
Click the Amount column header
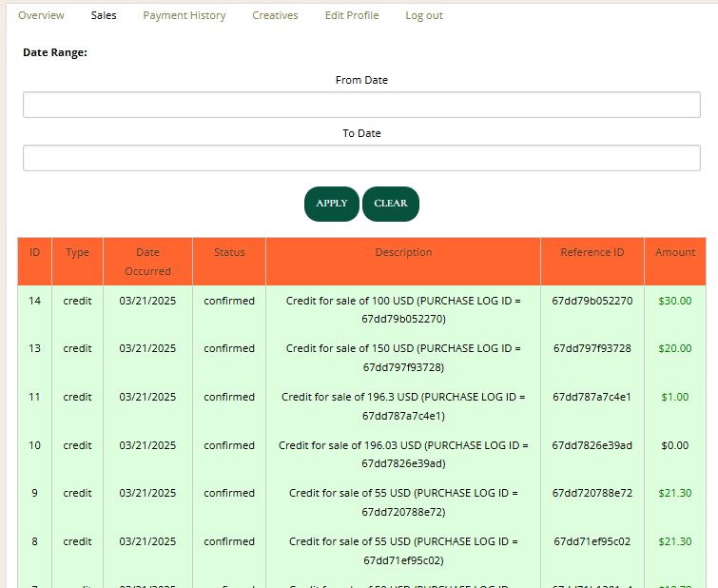click(674, 253)
